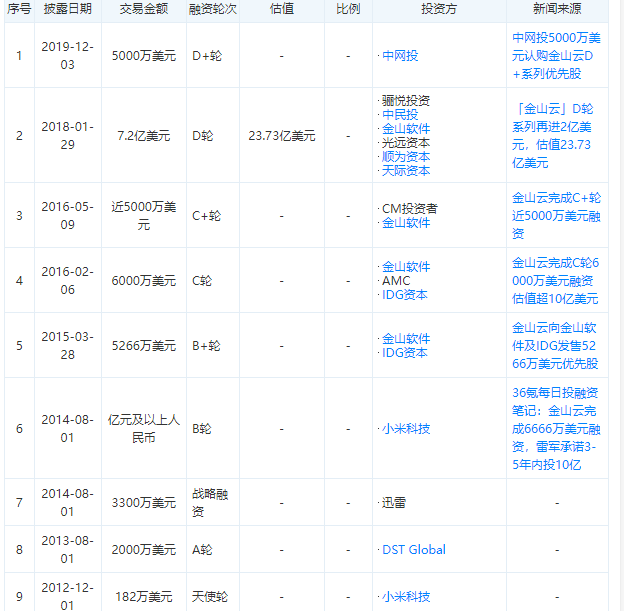Open news link 金山云完成C+轮近5000万美元融资
The image size is (624, 611).
(556, 216)
